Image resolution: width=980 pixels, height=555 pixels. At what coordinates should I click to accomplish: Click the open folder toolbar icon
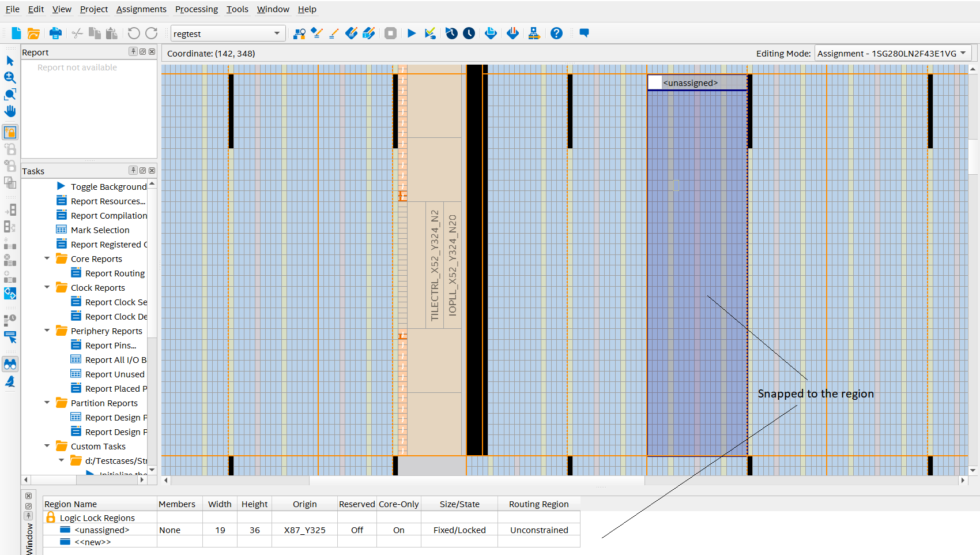[34, 33]
